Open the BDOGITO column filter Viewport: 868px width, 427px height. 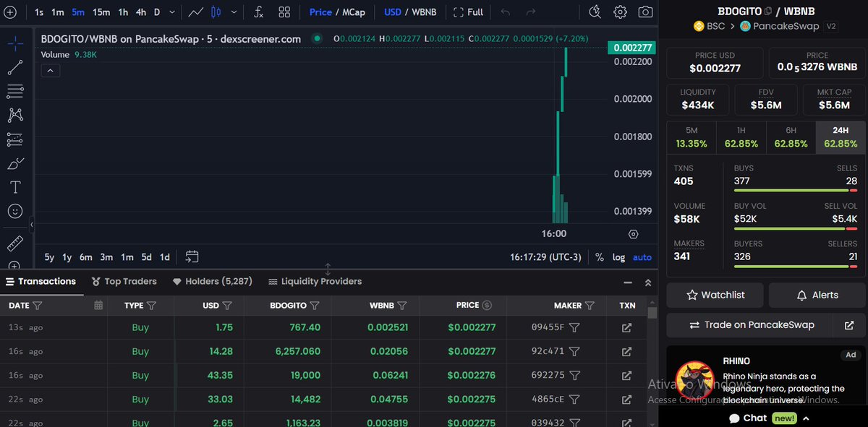click(x=315, y=306)
